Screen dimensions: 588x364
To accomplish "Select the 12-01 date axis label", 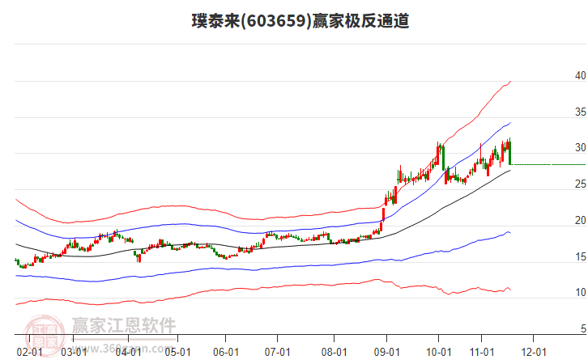I will (x=534, y=353).
